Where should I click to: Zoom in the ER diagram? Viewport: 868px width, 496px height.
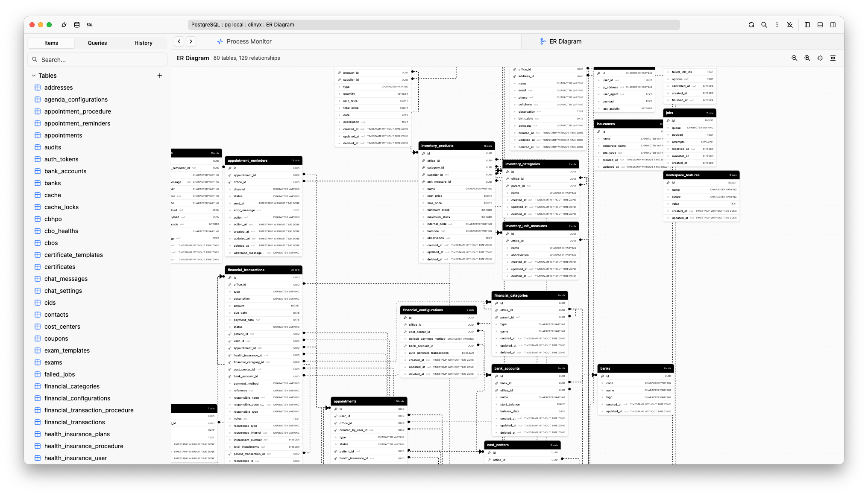click(807, 58)
